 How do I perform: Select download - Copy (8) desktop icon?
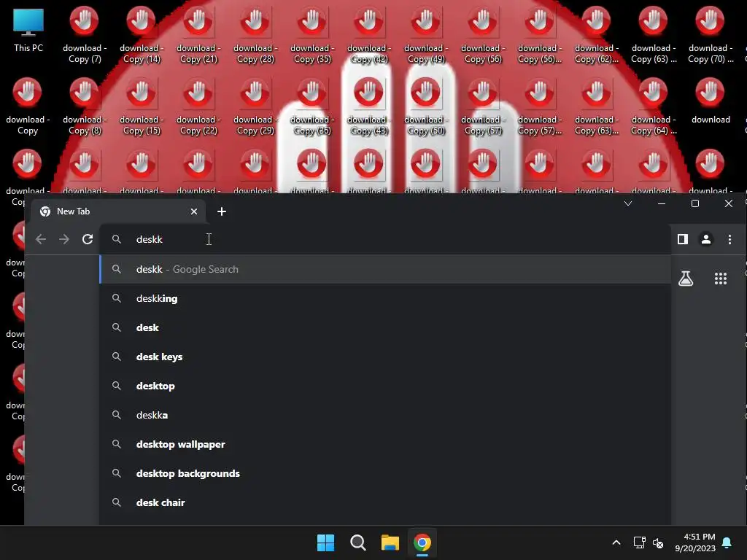pos(85,106)
